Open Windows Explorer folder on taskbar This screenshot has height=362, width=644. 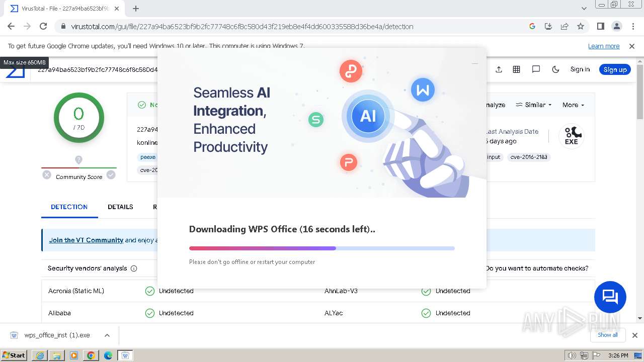coord(57,355)
